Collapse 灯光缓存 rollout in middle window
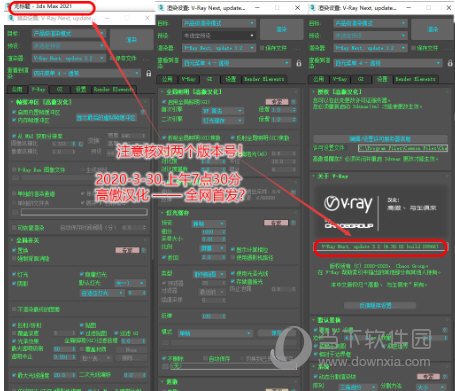This screenshot has height=391, width=455. tap(162, 213)
